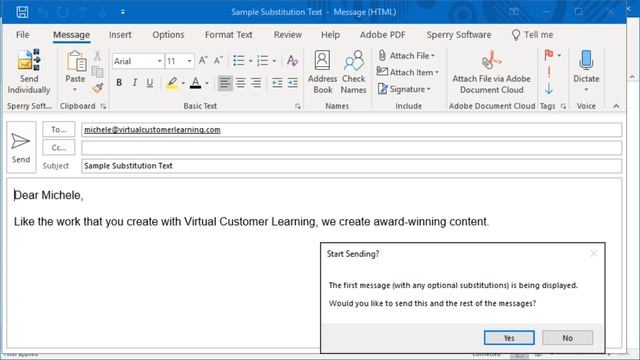Click the Send envelope button
This screenshot has width=640, height=360.
(21, 147)
